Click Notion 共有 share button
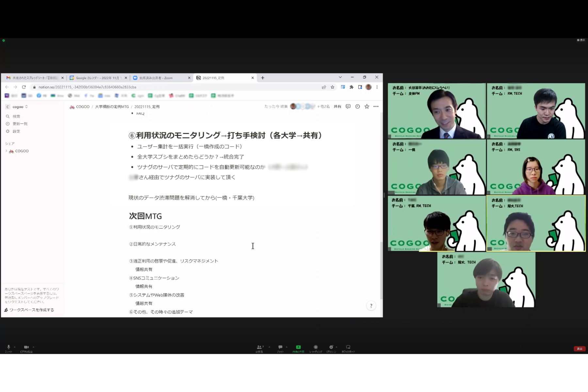Screen dimensions: 588x392 [337, 106]
